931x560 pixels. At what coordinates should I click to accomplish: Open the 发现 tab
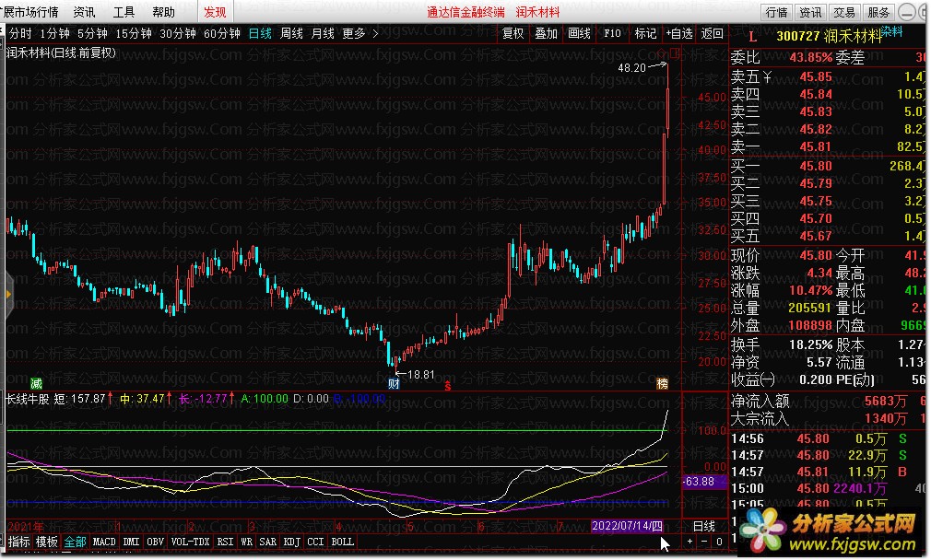click(x=215, y=12)
